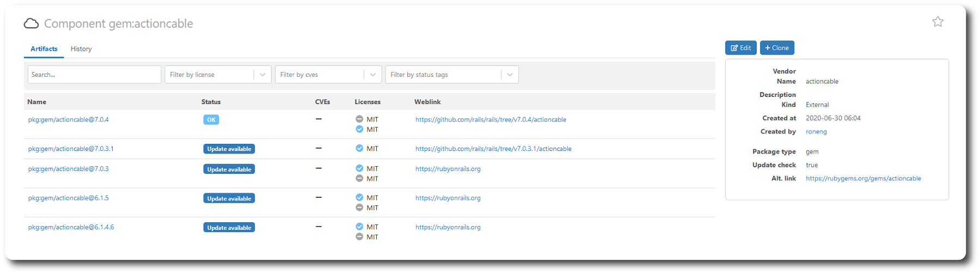Click the Clone button
Image resolution: width=980 pixels, height=274 pixels.
777,48
